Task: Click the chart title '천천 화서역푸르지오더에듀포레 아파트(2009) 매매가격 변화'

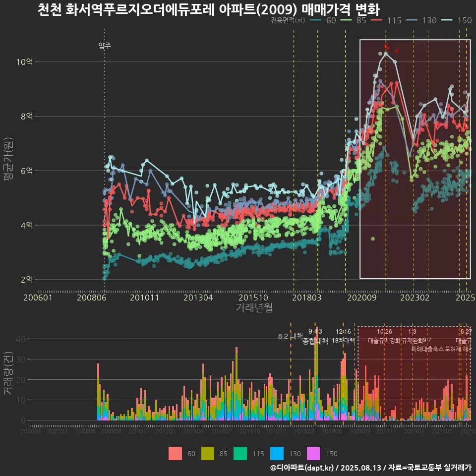Action: tap(209, 9)
